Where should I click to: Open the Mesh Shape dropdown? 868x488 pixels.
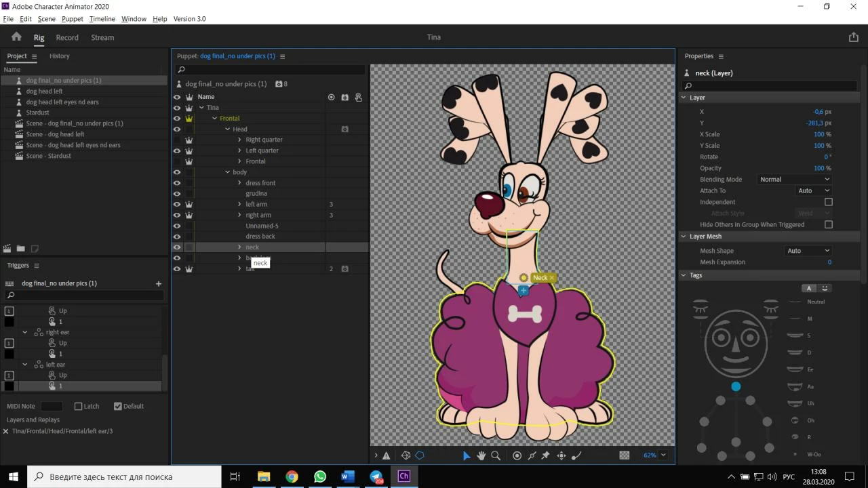pyautogui.click(x=808, y=251)
